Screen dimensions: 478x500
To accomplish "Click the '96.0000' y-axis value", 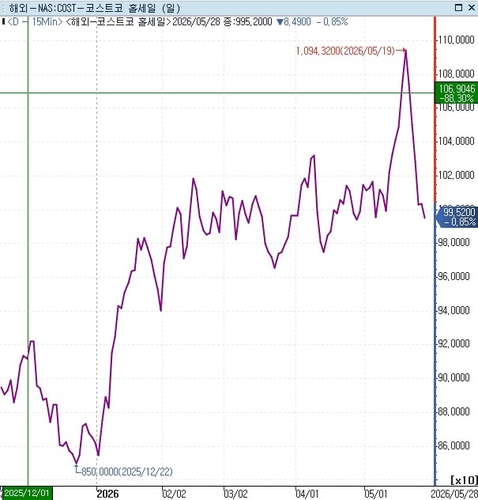I will pos(454,276).
